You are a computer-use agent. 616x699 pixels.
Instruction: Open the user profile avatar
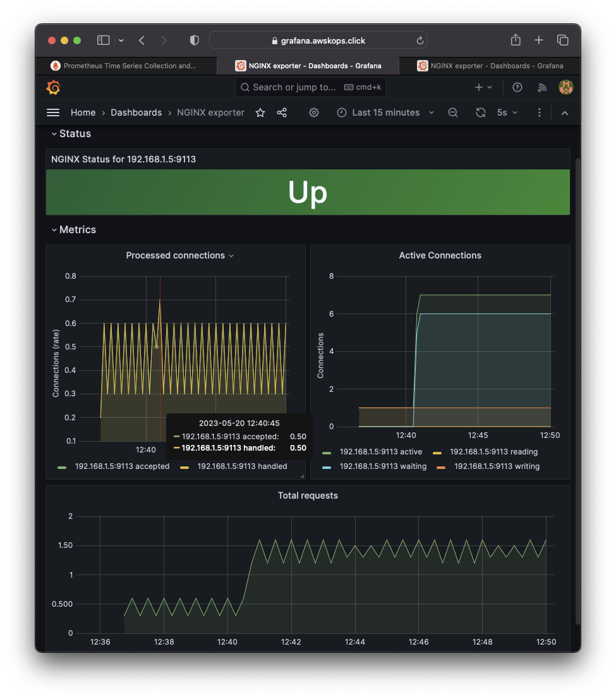point(565,87)
